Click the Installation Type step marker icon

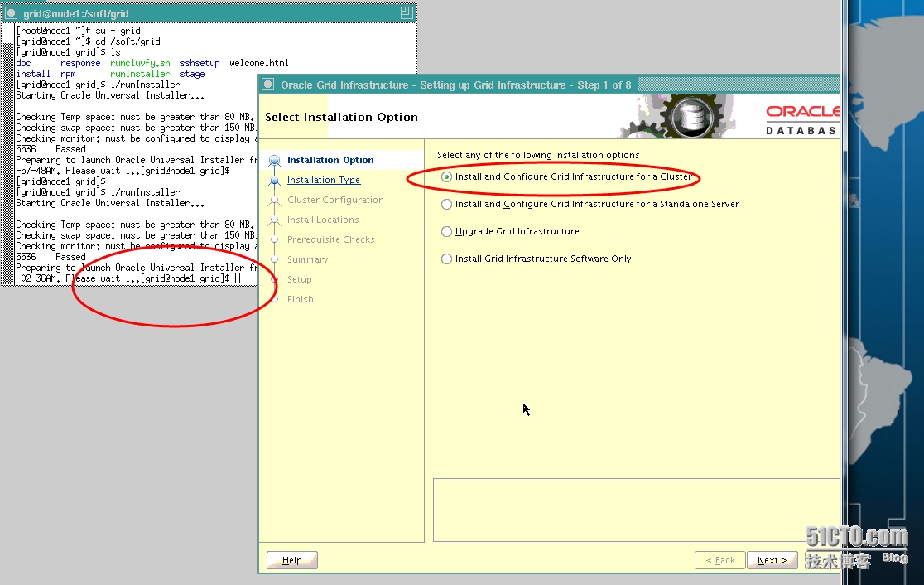274,181
